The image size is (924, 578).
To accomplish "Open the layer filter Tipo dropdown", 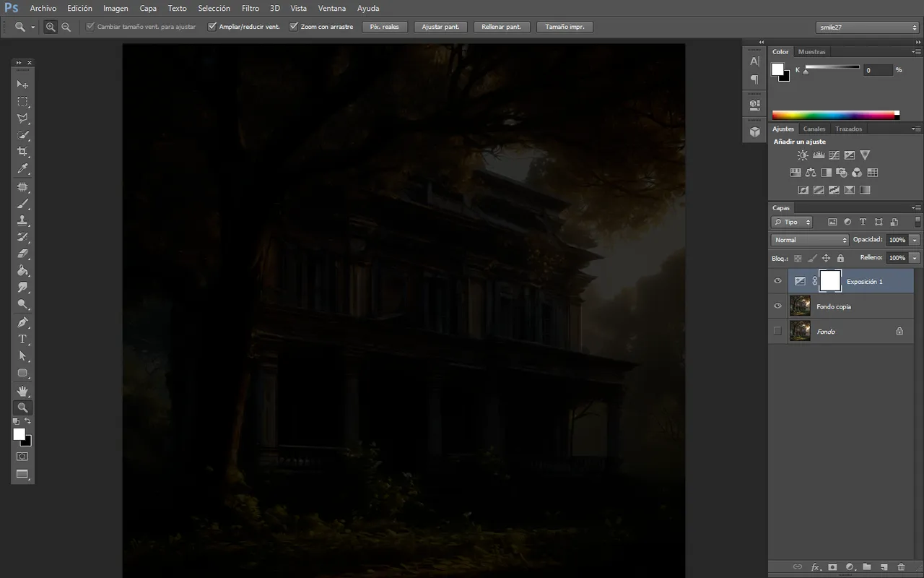I will [792, 222].
